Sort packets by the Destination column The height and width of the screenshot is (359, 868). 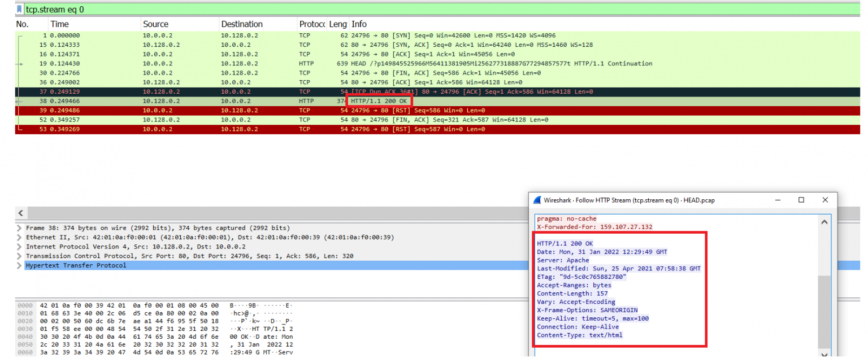243,24
